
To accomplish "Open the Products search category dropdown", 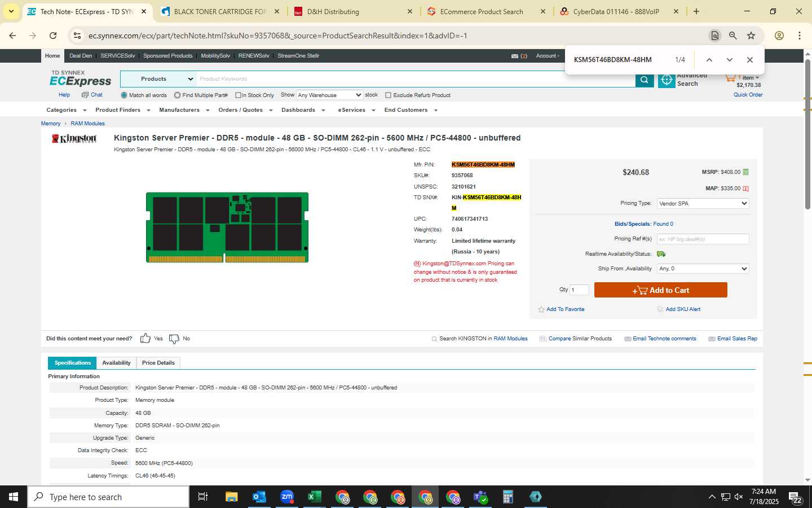I will pos(158,79).
